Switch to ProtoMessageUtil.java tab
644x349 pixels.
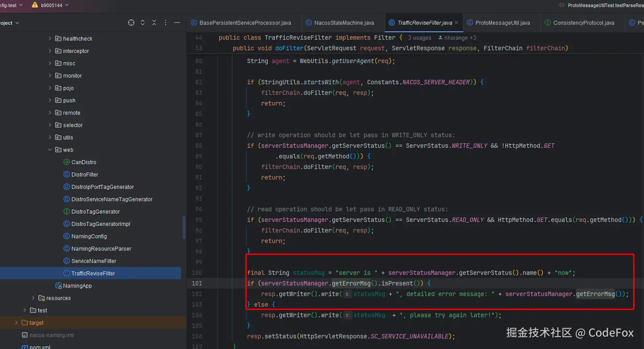(x=502, y=23)
